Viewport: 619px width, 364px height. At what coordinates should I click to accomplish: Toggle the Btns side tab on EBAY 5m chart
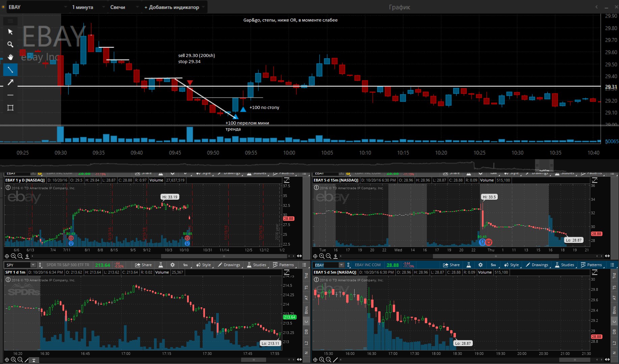(x=614, y=310)
